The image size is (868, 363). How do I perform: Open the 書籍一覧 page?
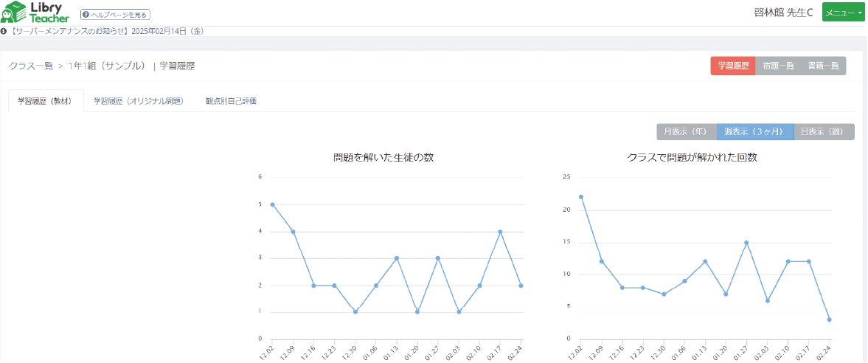click(x=823, y=66)
